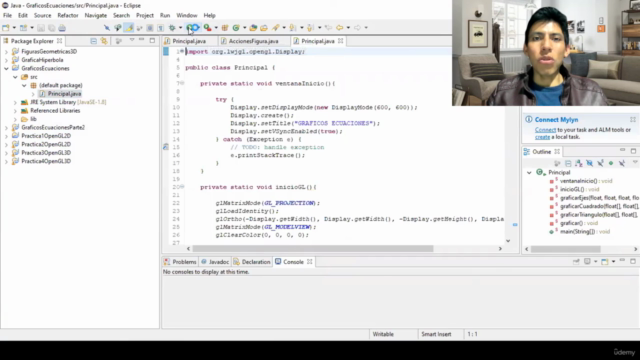Toggle Hide Local Types in Outline
This screenshot has height=360, width=640.
[x=622, y=163]
